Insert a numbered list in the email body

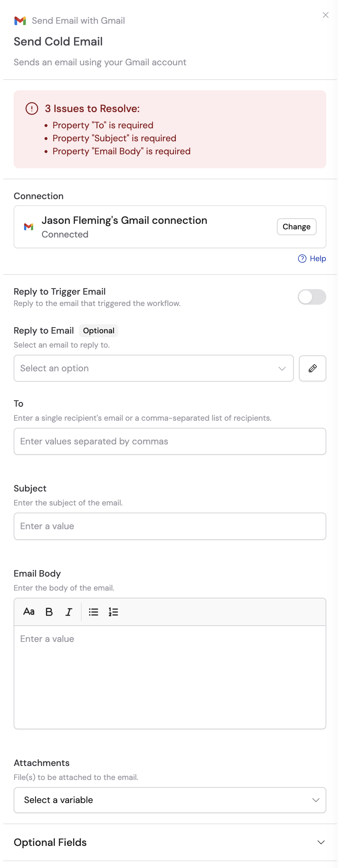113,612
